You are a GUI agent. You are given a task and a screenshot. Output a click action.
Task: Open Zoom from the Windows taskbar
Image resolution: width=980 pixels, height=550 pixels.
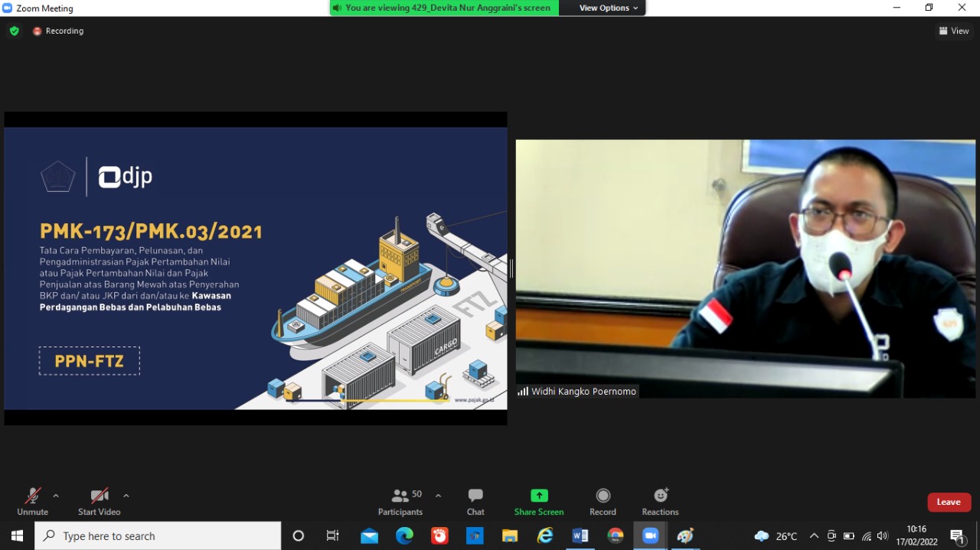tap(650, 535)
